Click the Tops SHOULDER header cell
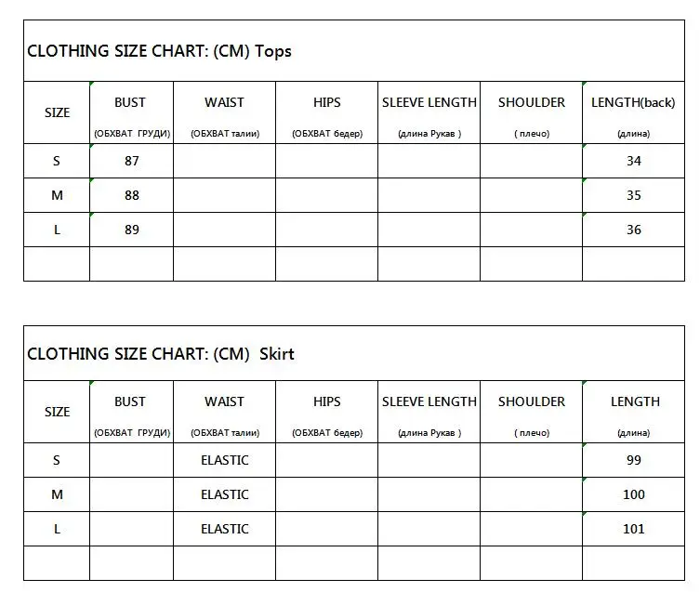700x592 pixels. click(531, 112)
